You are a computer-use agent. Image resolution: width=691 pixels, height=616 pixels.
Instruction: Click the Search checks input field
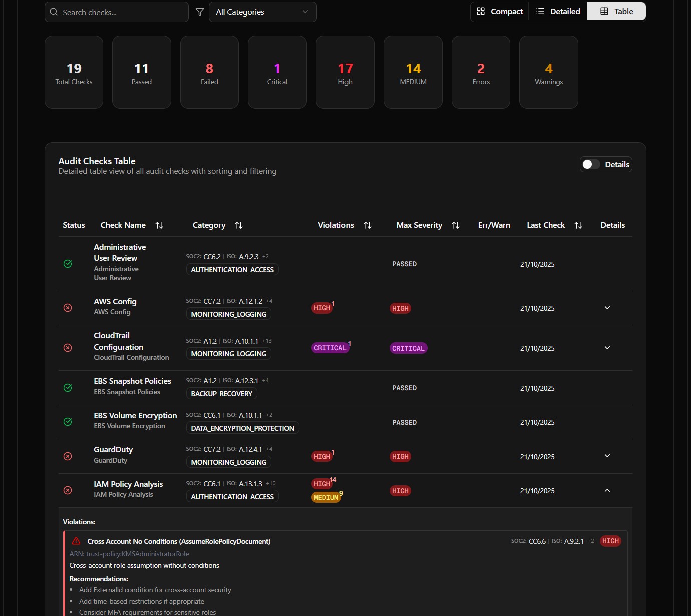pyautogui.click(x=120, y=12)
